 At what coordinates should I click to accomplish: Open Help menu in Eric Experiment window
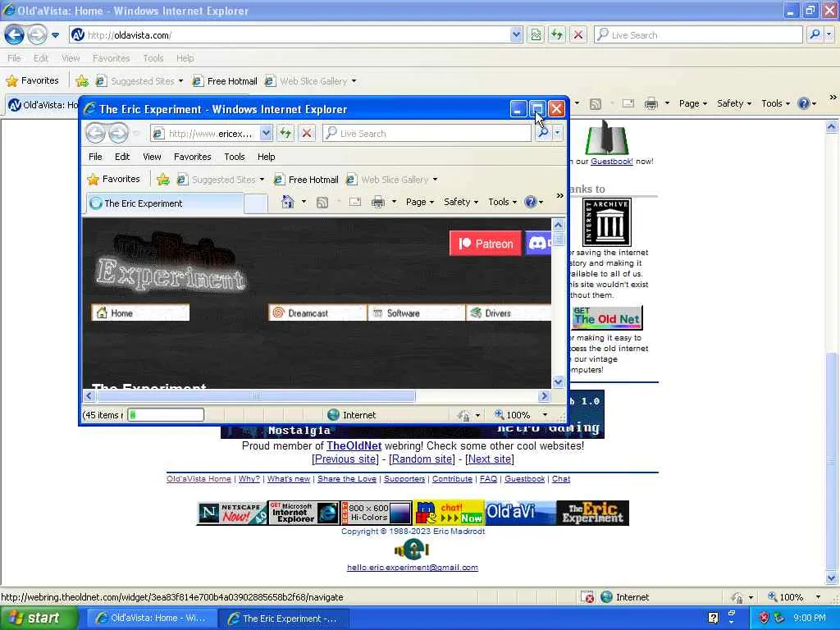(x=267, y=157)
